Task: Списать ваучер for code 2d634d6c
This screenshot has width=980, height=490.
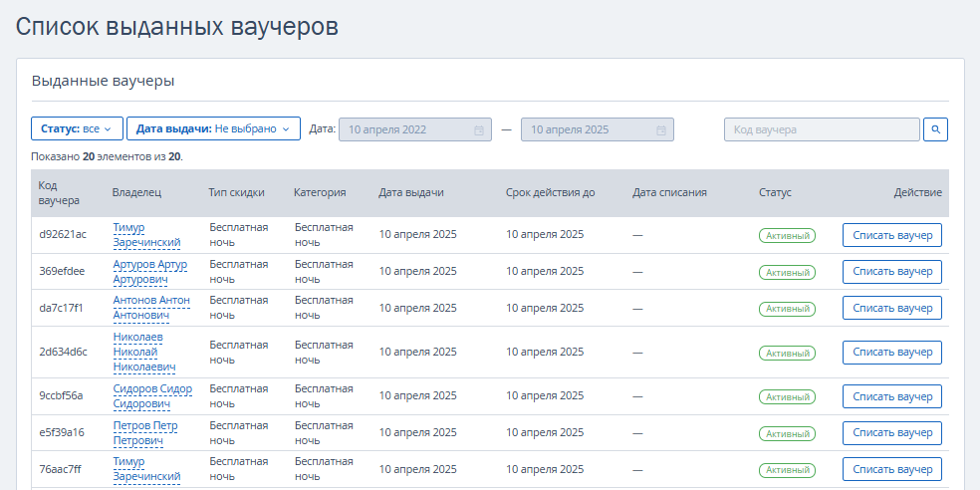Action: [892, 352]
